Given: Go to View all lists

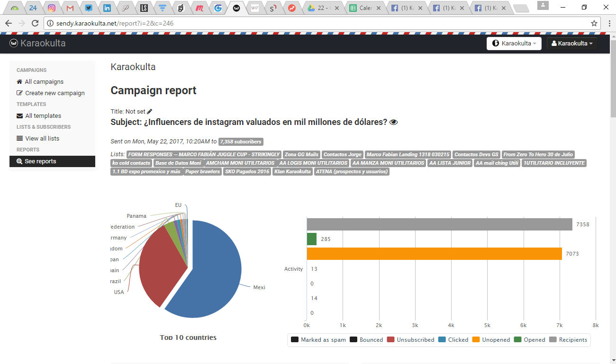Looking at the screenshot, I should 42,138.
